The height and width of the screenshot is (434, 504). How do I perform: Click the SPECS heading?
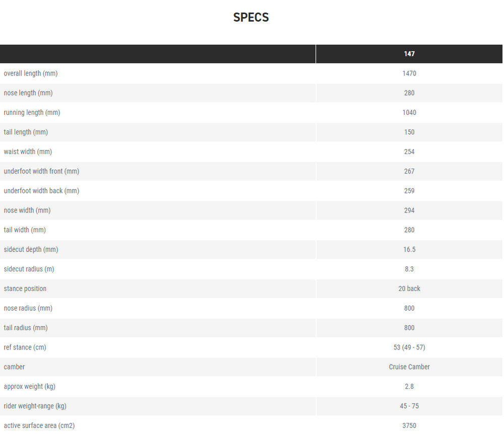pyautogui.click(x=251, y=17)
